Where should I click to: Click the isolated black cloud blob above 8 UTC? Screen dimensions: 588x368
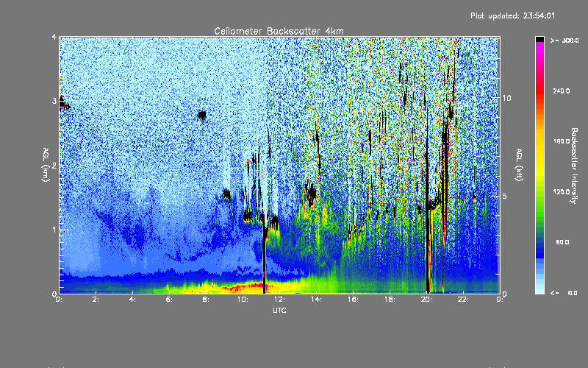click(x=202, y=115)
